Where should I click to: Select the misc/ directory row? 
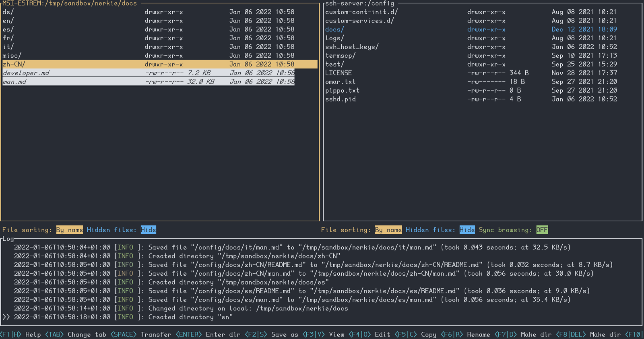pyautogui.click(x=160, y=56)
